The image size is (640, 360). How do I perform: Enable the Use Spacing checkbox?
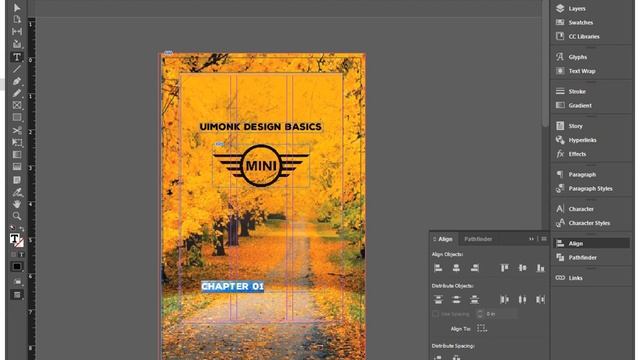click(436, 314)
